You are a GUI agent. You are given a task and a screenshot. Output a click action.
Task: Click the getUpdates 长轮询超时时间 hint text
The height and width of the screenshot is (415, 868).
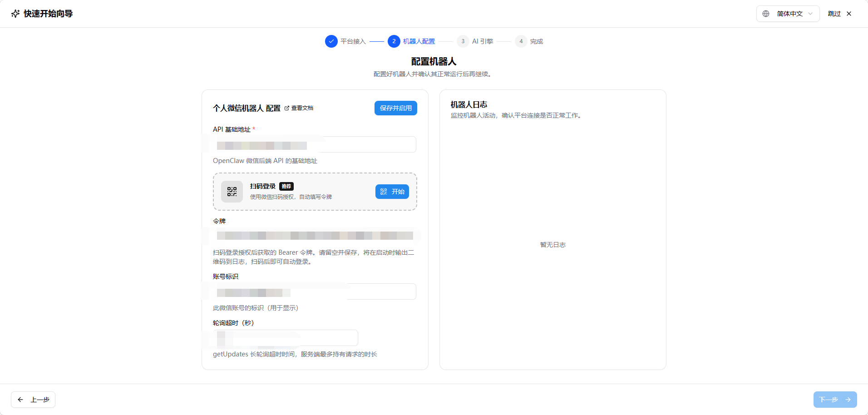click(x=295, y=354)
